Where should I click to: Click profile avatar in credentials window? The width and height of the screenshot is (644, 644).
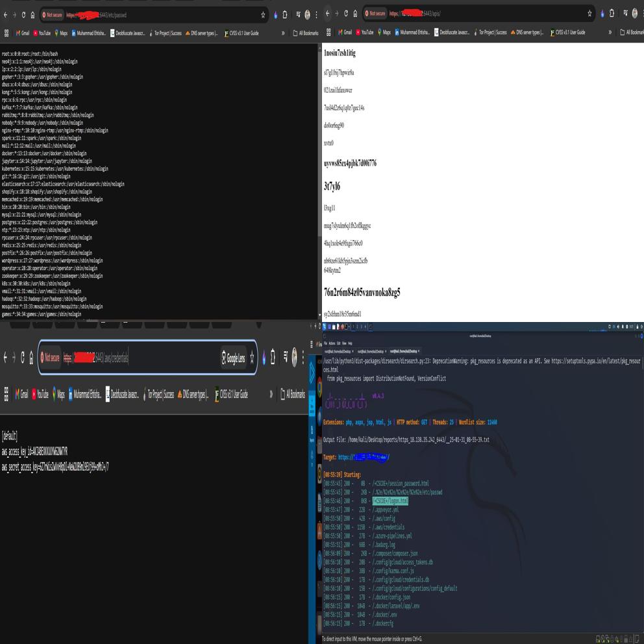(295, 357)
